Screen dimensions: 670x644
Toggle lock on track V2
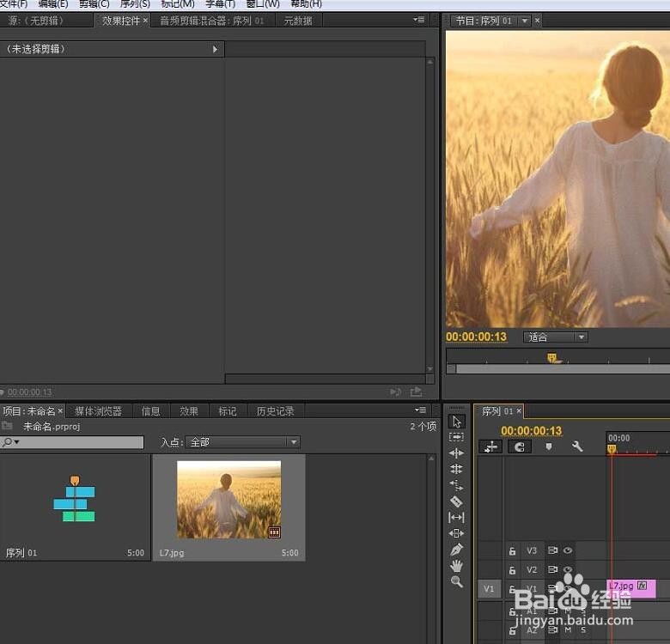(x=512, y=570)
